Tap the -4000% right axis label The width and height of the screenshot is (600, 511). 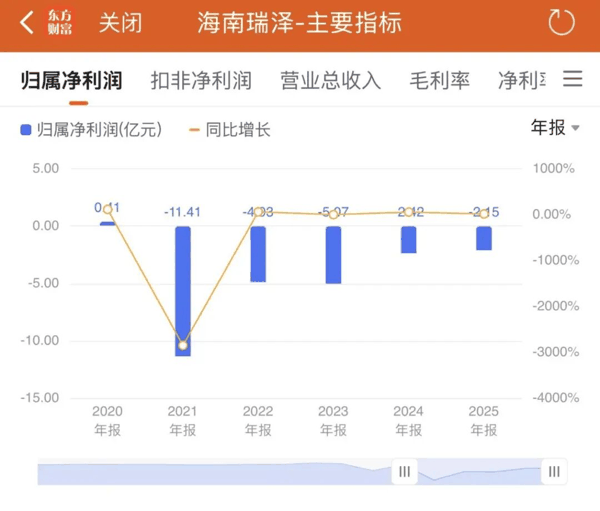556,398
